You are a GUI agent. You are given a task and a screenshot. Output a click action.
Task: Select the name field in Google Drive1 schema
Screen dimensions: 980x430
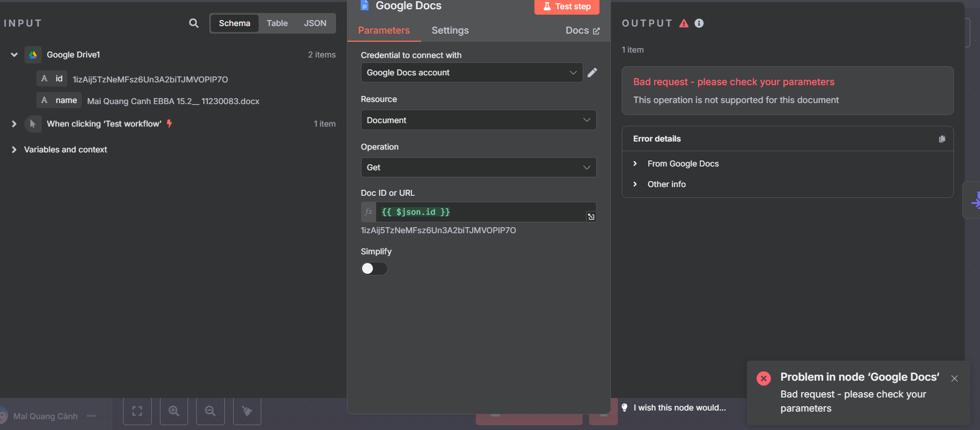[x=59, y=100]
